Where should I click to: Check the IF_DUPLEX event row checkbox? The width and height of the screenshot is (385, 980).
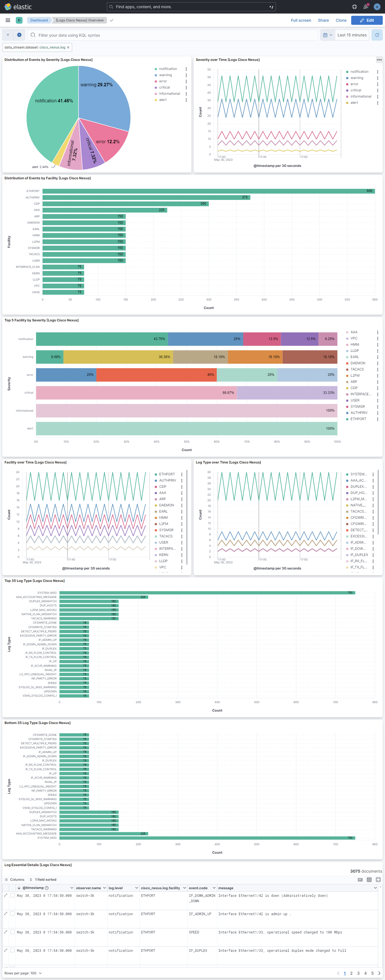coord(13,950)
